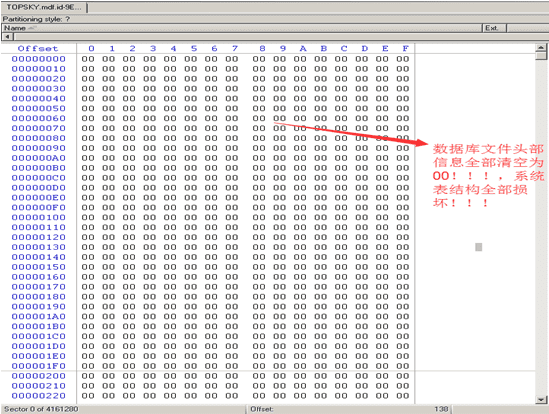This screenshot has height=414, width=549.
Task: Sort the list by the Name column
Action: [x=242, y=28]
